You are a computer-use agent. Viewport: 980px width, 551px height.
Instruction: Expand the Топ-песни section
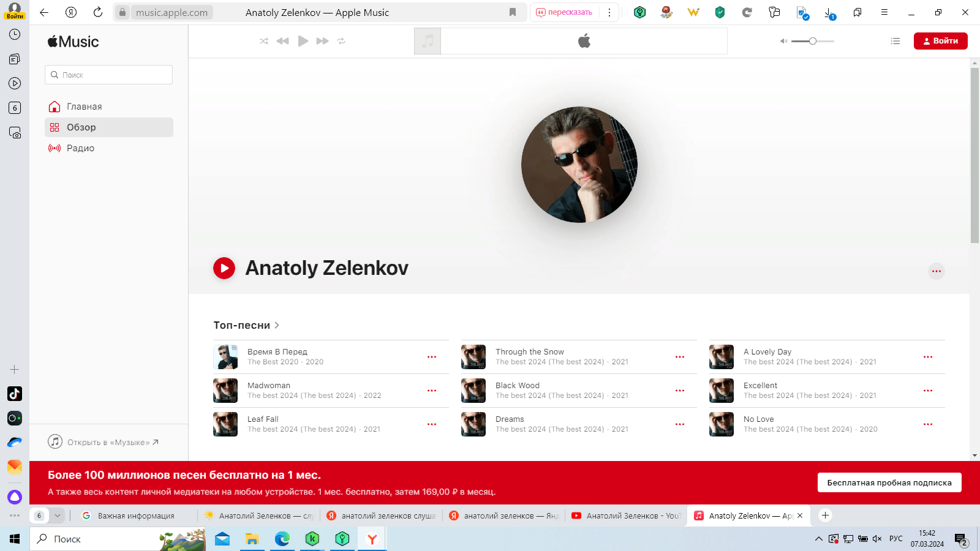[x=246, y=325]
